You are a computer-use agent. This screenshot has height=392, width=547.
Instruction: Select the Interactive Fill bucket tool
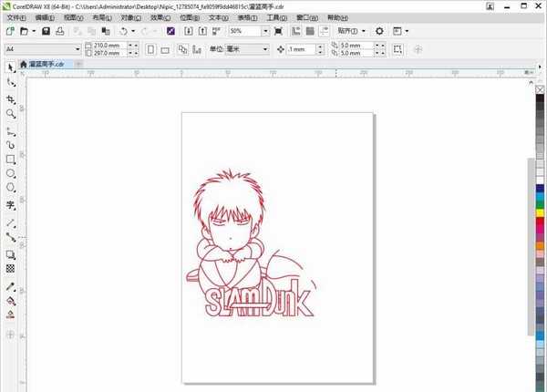tap(11, 301)
